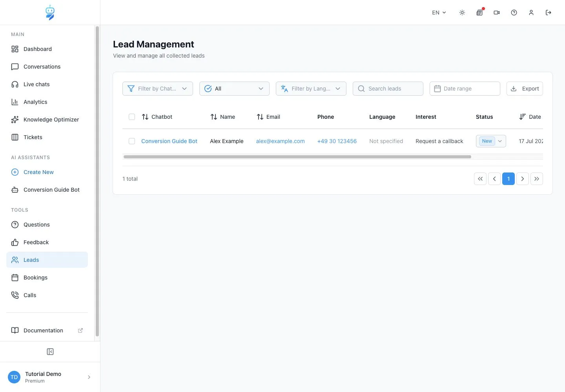Viewport: 565px width, 392px height.
Task: Open the Bookings tool
Action: [x=47, y=278]
